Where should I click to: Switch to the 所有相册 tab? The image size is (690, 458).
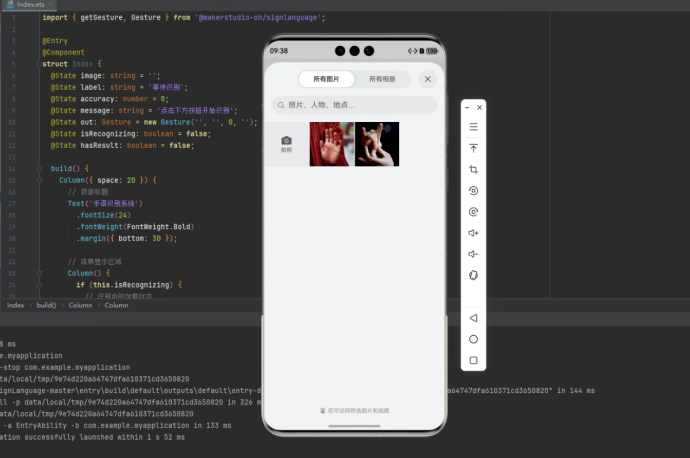click(x=382, y=79)
